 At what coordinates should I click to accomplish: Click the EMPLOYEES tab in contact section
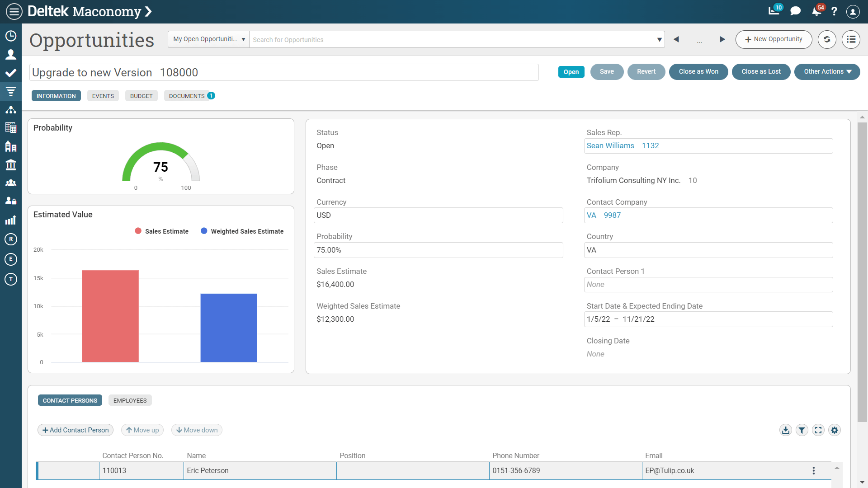pos(130,400)
